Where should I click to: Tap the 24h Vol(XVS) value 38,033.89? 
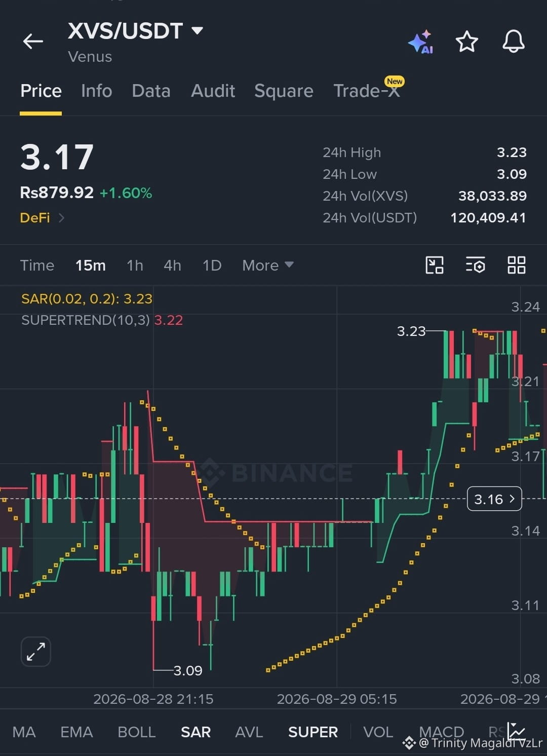point(492,196)
